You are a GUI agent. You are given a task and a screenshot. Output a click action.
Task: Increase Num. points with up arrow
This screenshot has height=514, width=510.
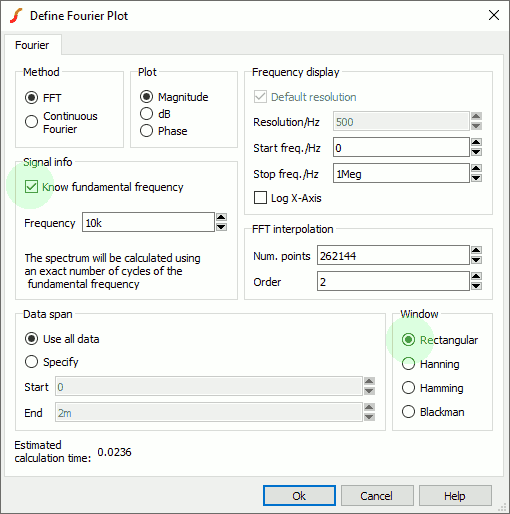click(476, 250)
